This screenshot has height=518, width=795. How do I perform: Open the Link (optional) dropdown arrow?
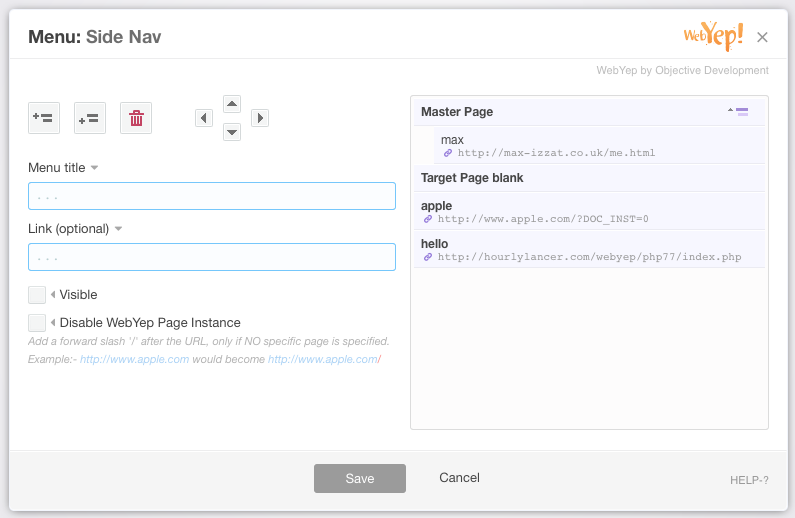(118, 229)
